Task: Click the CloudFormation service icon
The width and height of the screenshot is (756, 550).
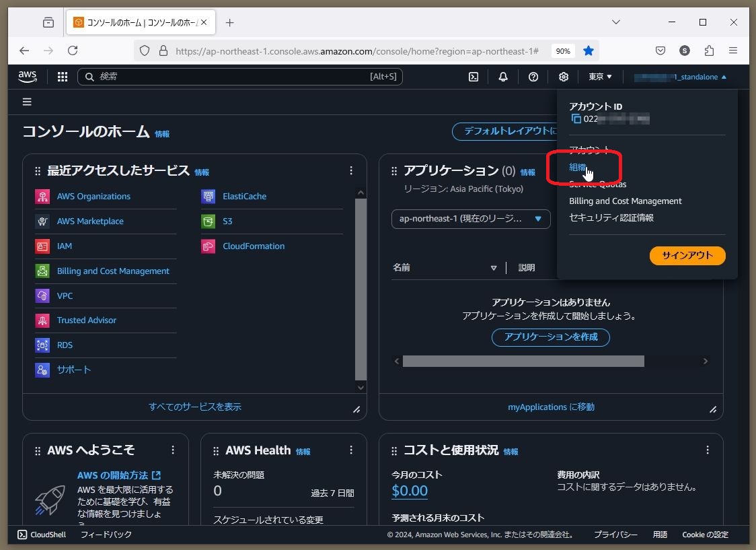Action: 209,246
